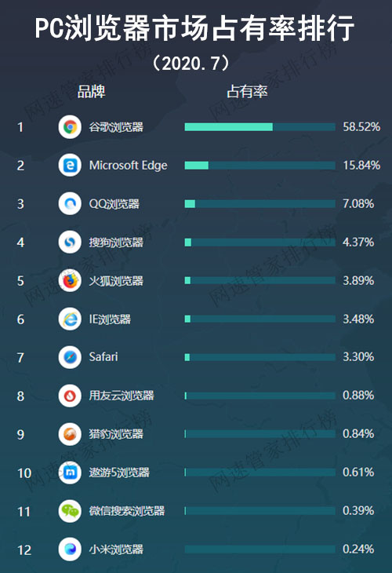The height and width of the screenshot is (573, 392).
Task: Select the Maxthon 5 browser icon
Action: pyautogui.click(x=70, y=473)
